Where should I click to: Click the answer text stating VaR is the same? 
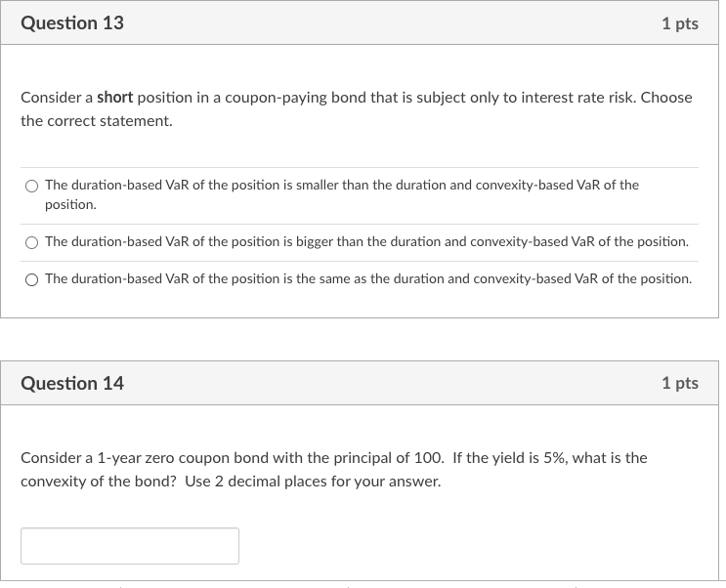click(367, 279)
